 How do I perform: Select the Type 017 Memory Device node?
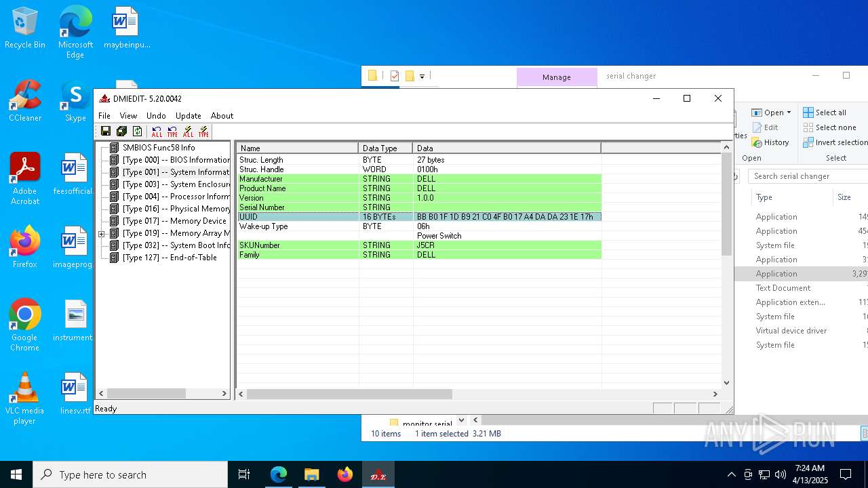point(174,221)
